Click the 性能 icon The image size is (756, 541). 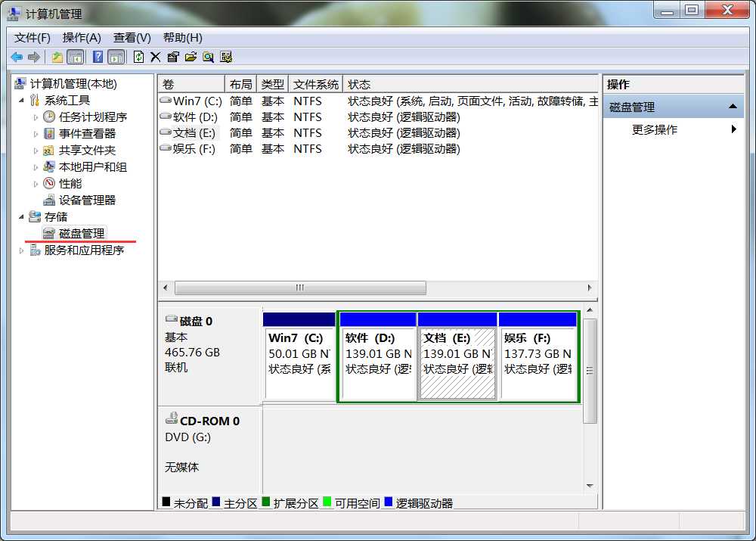point(49,183)
